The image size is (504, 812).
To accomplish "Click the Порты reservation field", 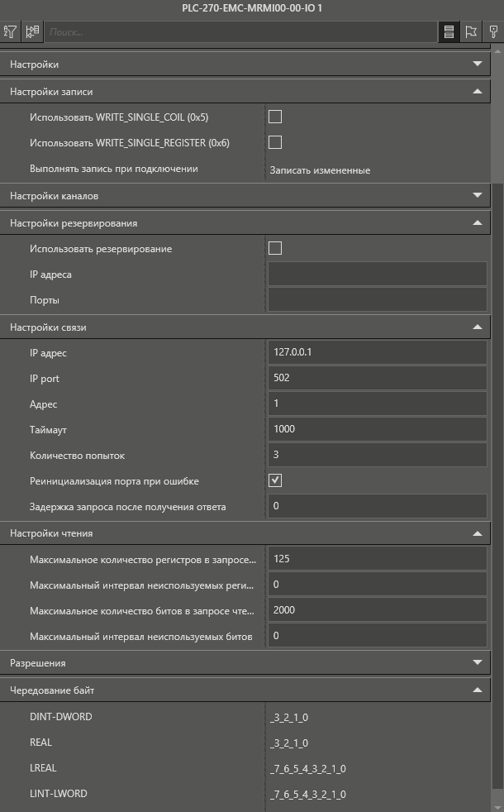I will coord(378,299).
